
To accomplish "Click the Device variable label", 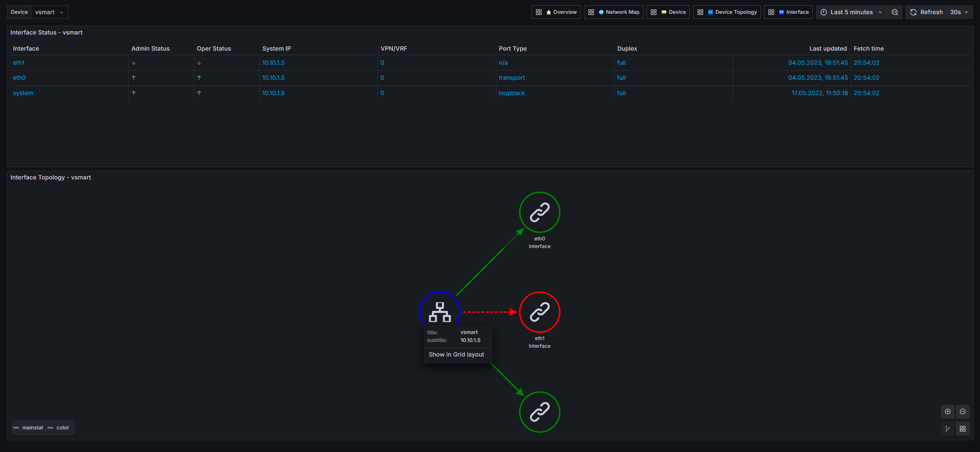I will [x=20, y=12].
